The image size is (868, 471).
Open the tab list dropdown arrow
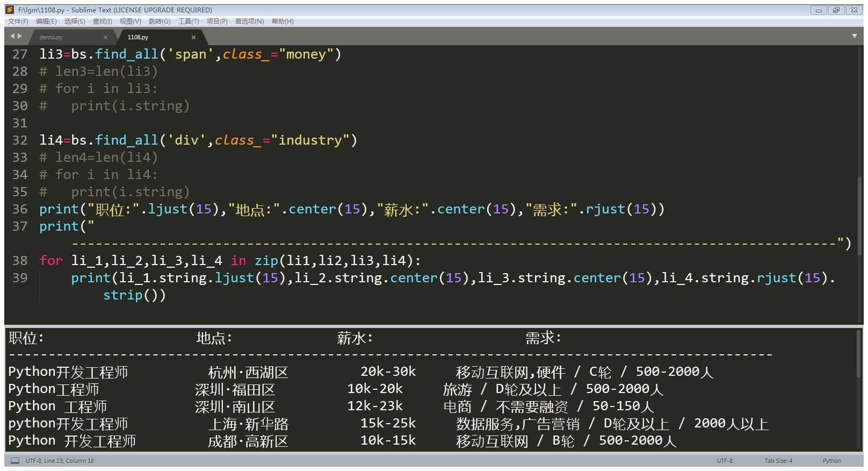coord(854,36)
